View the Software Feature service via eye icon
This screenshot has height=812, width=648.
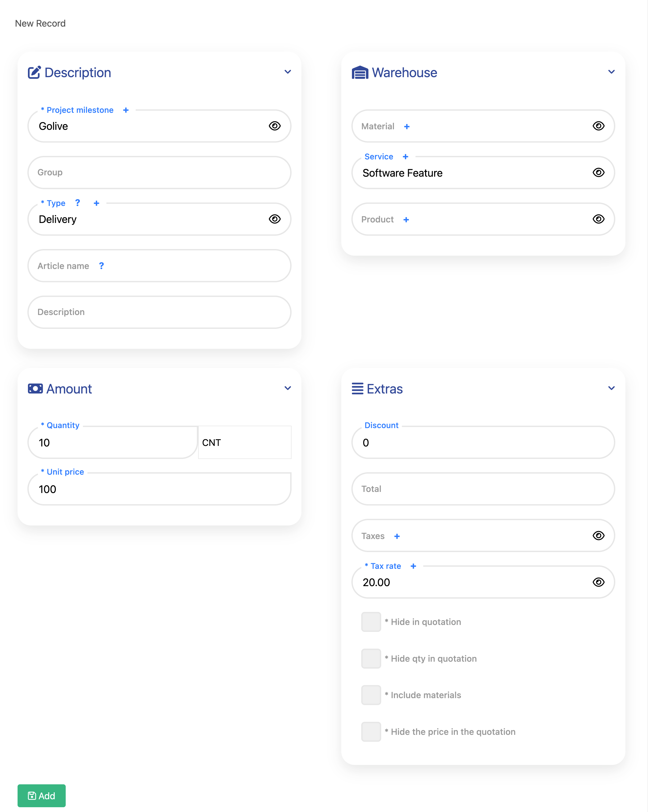tap(598, 172)
